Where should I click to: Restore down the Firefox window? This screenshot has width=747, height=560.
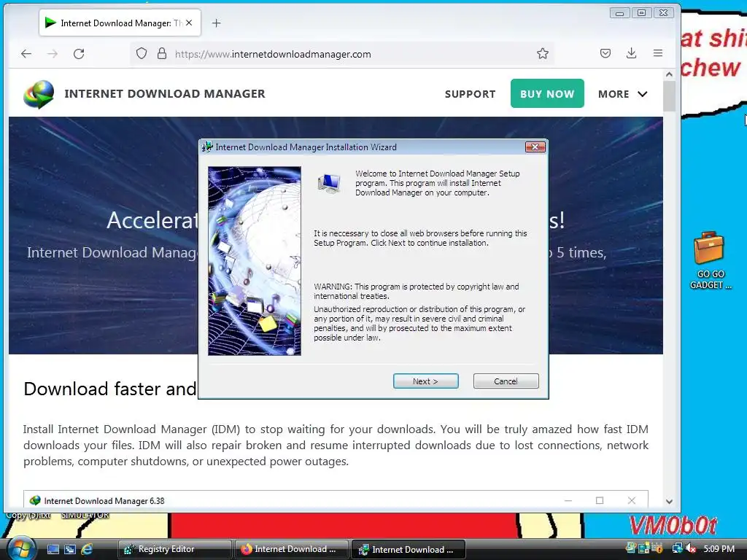click(x=641, y=13)
